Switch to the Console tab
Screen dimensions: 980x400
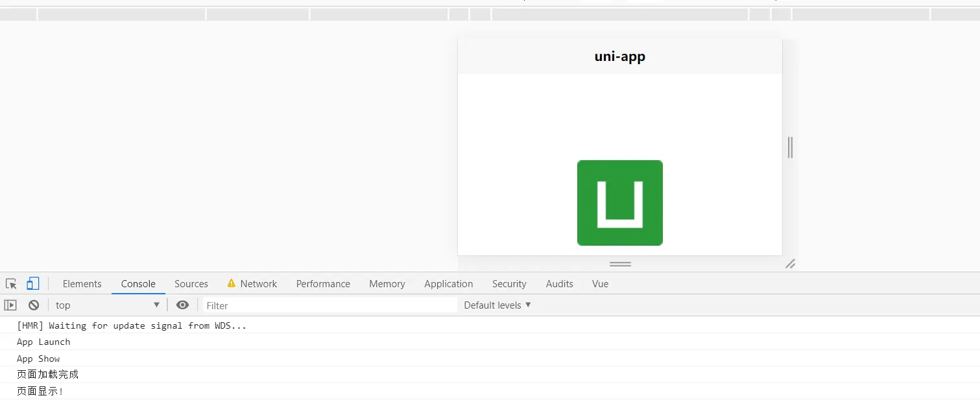[138, 284]
